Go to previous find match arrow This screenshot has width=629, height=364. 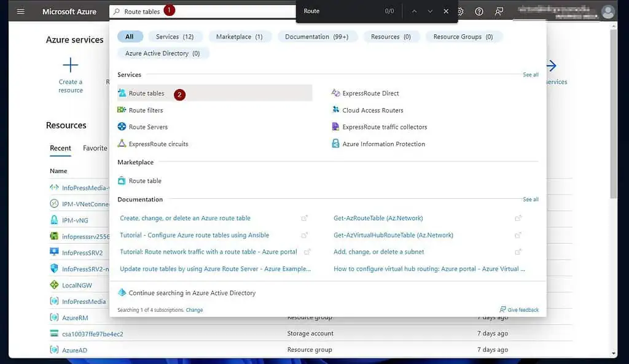point(414,12)
